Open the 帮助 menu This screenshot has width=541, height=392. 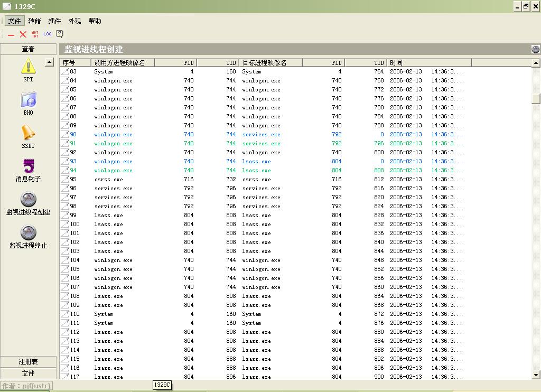coord(95,21)
